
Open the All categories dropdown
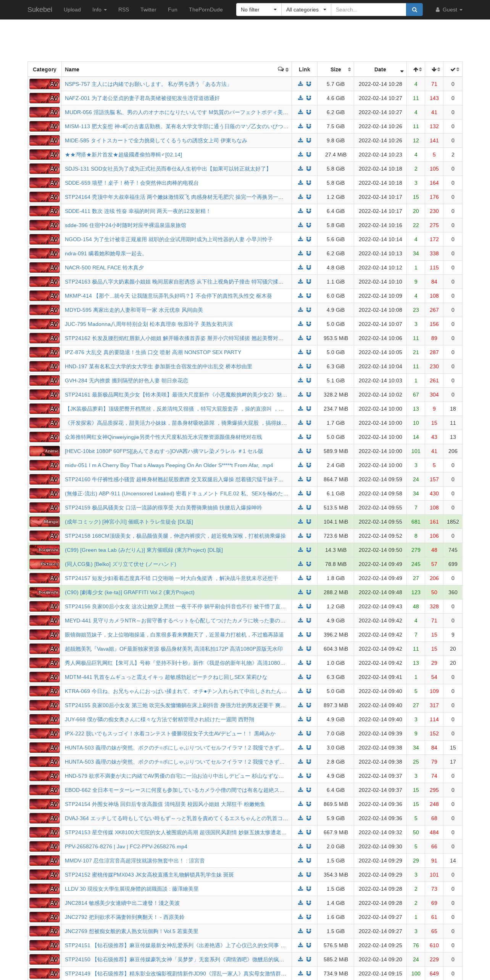click(x=306, y=10)
